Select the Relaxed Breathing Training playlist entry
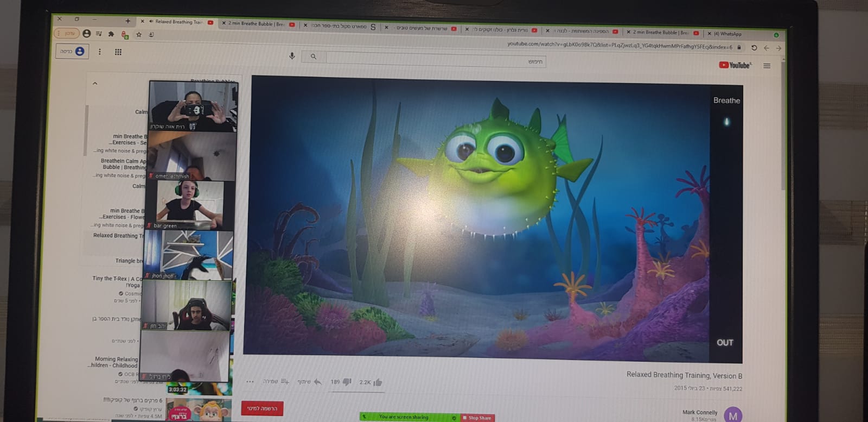 (118, 236)
